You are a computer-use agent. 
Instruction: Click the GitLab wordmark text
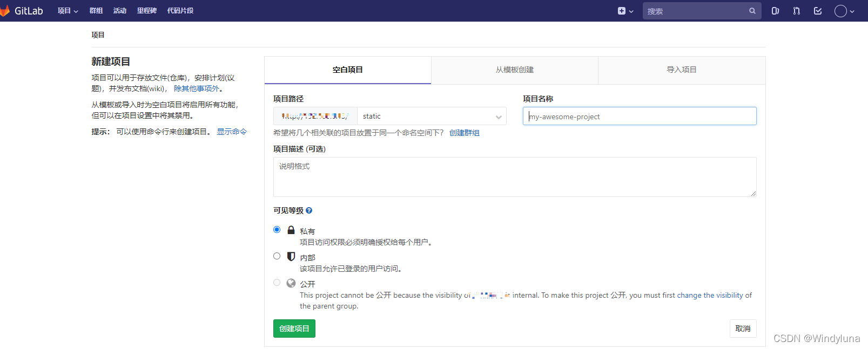tap(29, 11)
